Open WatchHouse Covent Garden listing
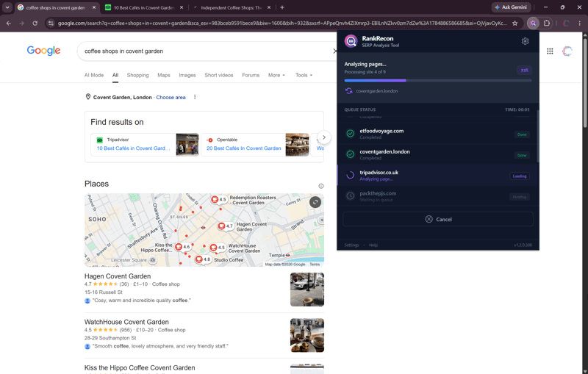The height and width of the screenshot is (374, 588). [x=126, y=322]
